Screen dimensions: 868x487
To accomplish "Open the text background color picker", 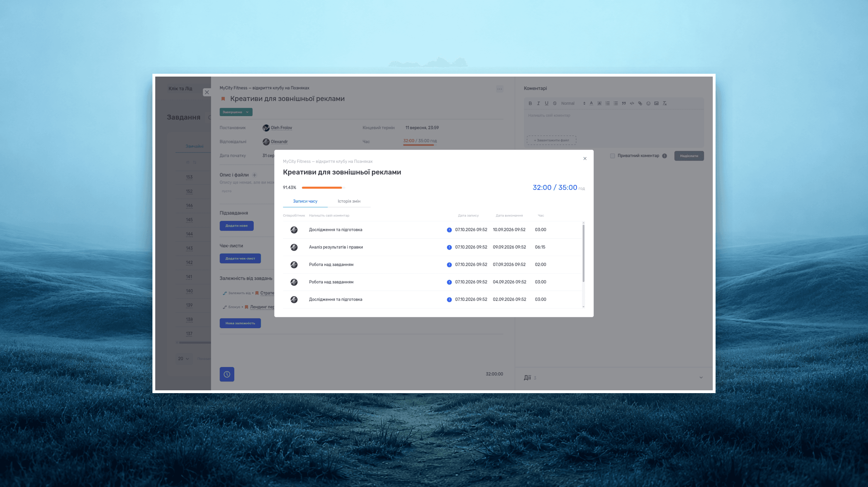I will (599, 103).
